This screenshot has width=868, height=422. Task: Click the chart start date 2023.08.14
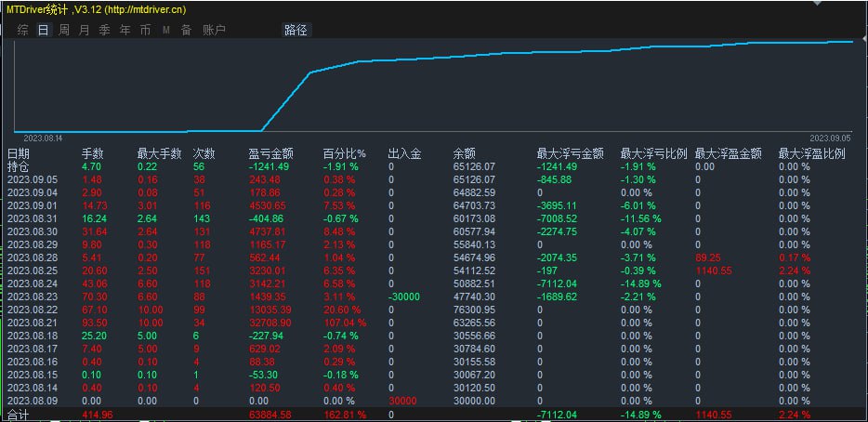point(43,138)
